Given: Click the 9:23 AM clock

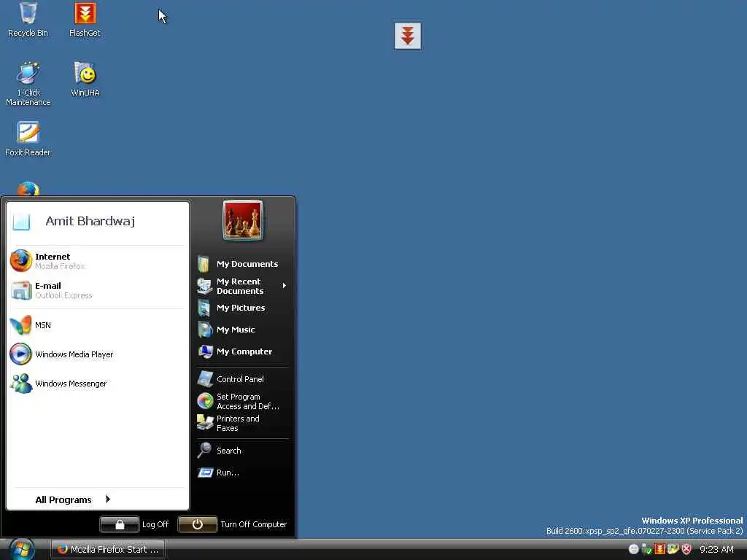Looking at the screenshot, I should coord(716,550).
